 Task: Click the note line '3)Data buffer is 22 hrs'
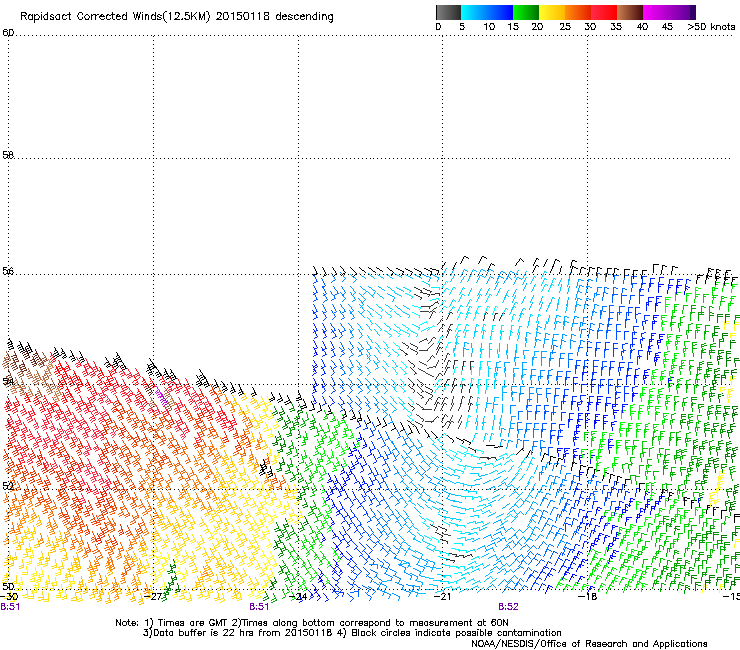[353, 633]
